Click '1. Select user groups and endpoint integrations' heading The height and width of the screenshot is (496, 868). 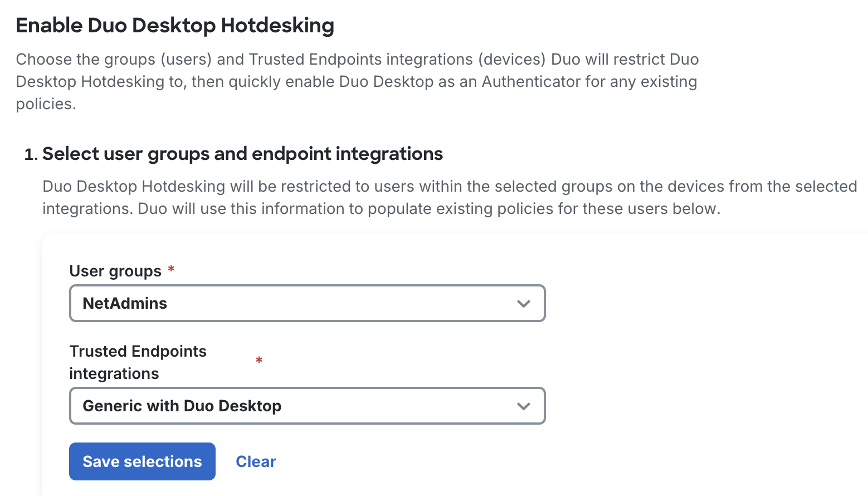(x=233, y=154)
